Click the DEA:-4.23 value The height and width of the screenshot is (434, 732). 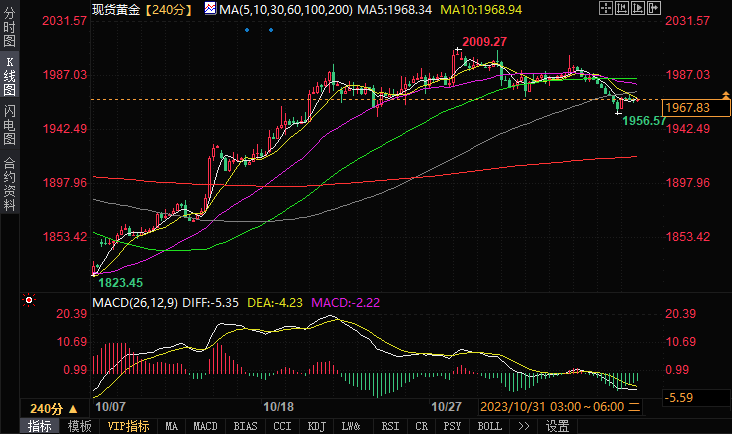275,302
